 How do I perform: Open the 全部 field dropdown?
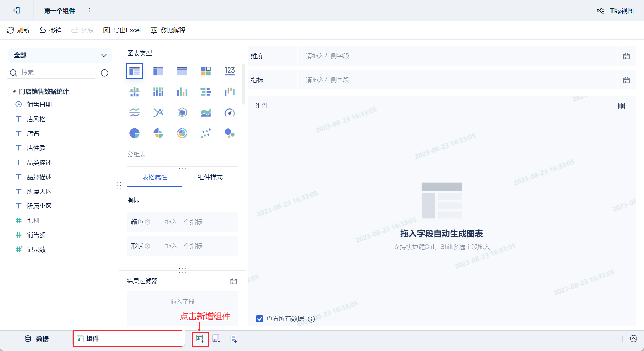click(x=60, y=55)
